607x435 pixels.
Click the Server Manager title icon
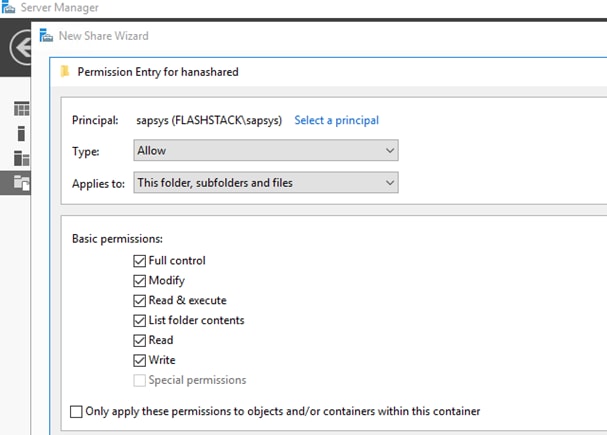point(8,7)
